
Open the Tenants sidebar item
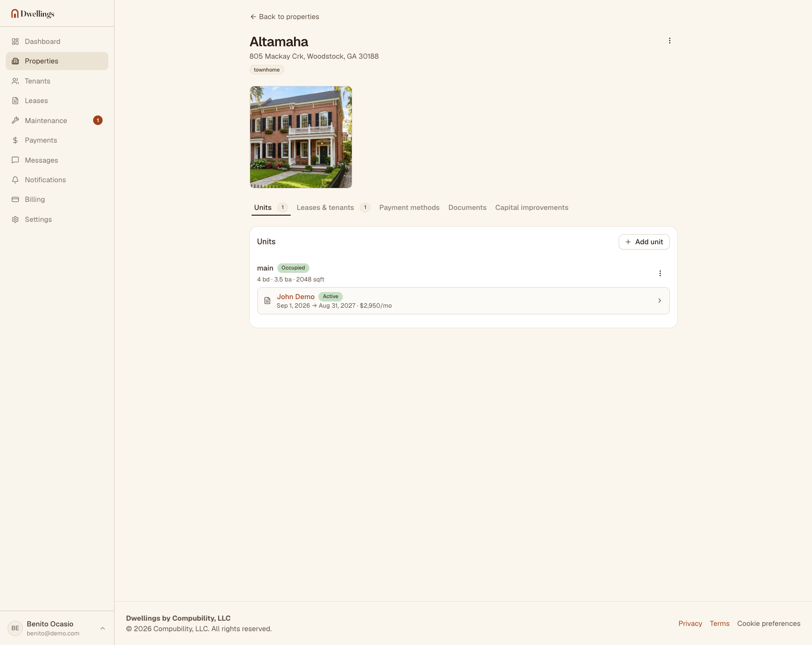(x=57, y=81)
